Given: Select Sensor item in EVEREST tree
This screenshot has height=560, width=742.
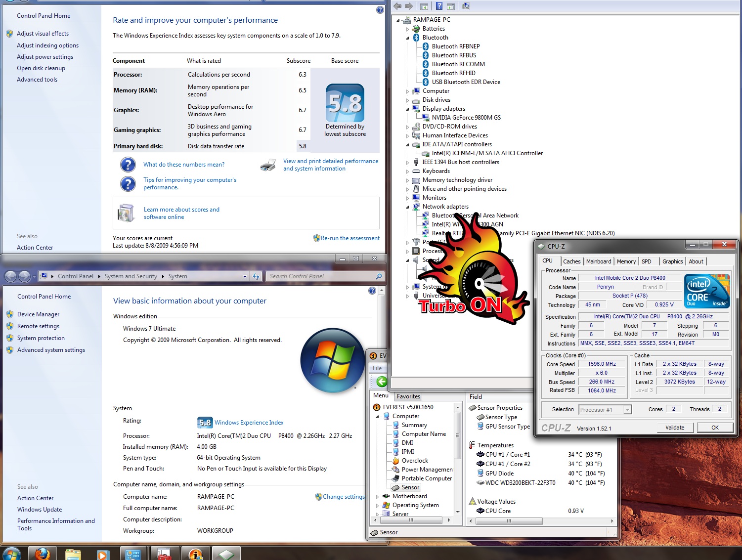Looking at the screenshot, I should [x=410, y=487].
